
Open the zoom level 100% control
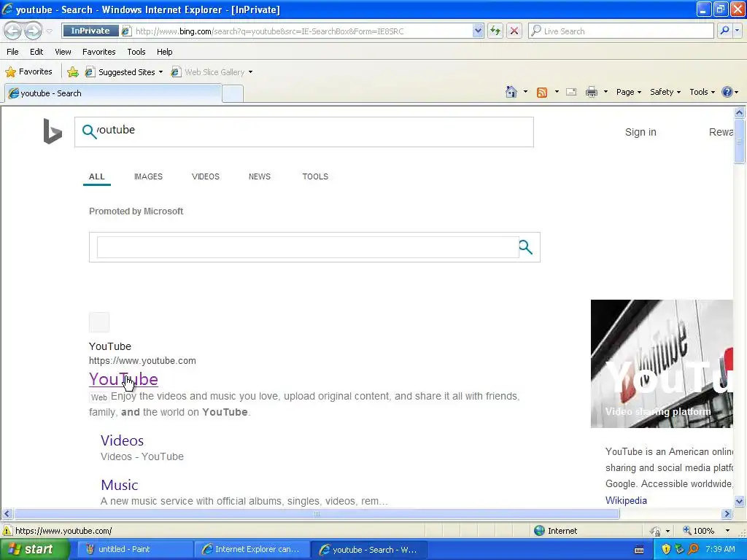[x=706, y=531]
